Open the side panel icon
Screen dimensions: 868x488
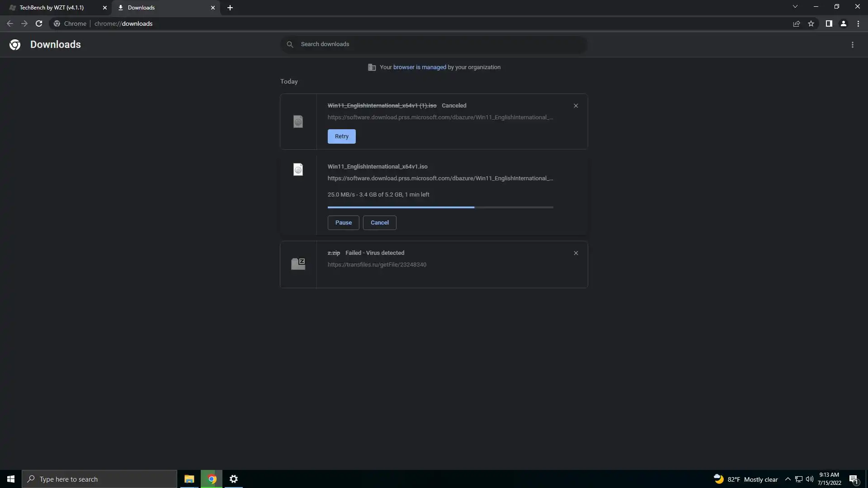click(829, 24)
